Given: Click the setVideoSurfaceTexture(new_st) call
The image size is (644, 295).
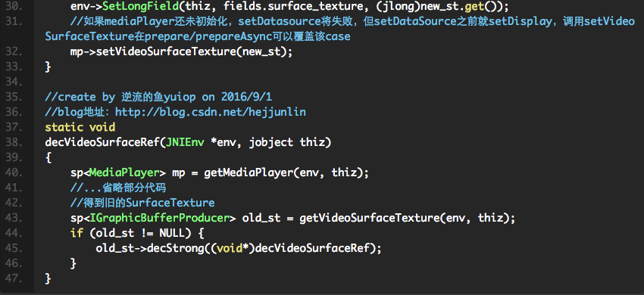Looking at the screenshot, I should (195, 51).
